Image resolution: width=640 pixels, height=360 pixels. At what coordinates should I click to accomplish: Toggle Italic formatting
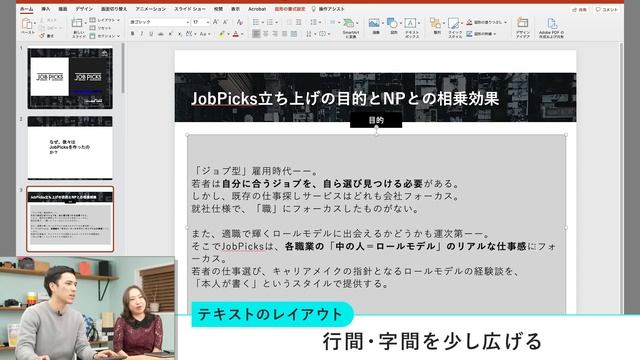142,34
